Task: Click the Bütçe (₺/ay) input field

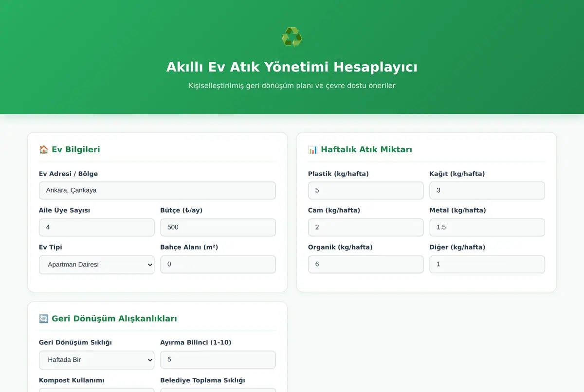Action: pos(218,227)
